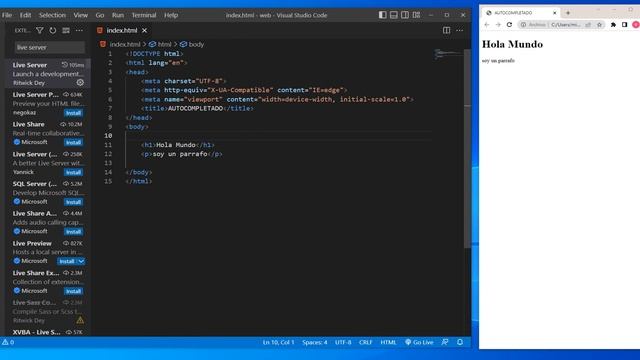Open the Run menu
The width and height of the screenshot is (640, 360).
click(118, 15)
